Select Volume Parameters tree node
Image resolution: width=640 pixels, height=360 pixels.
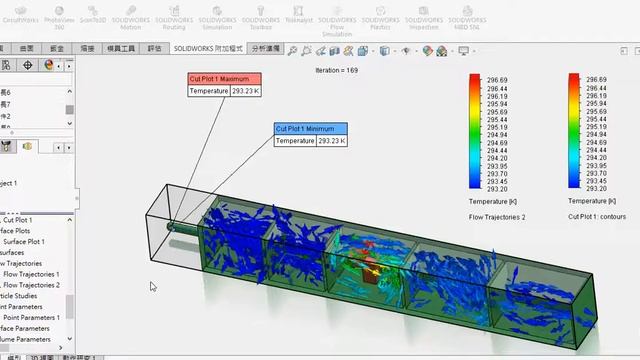25,339
